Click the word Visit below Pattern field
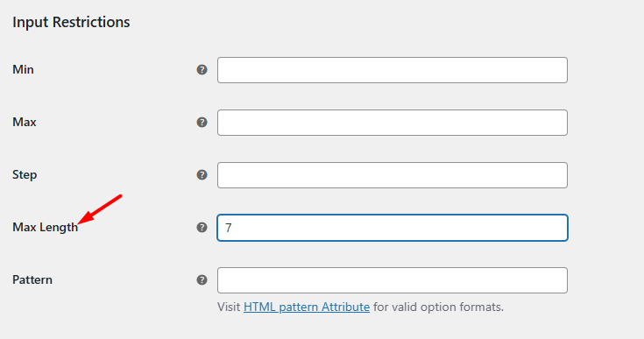 click(x=229, y=307)
